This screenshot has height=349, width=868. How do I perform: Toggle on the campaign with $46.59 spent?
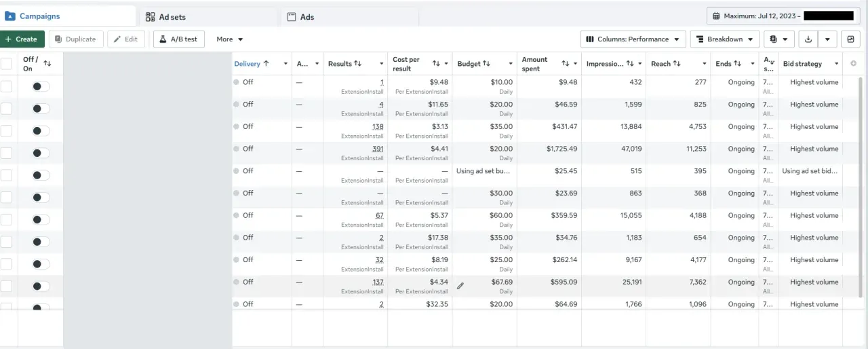(x=41, y=109)
